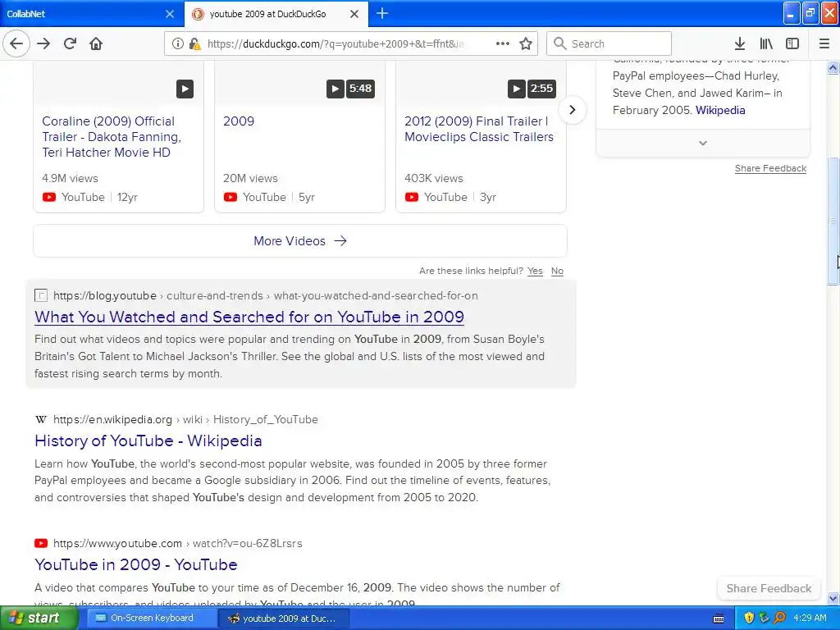Viewport: 840px width, 630px height.
Task: Click YouTube favicon beside watch URL
Action: (41, 543)
